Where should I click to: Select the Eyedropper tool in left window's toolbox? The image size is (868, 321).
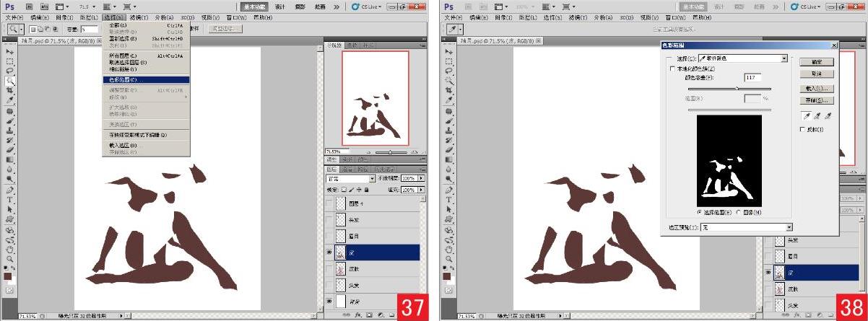tap(10, 100)
